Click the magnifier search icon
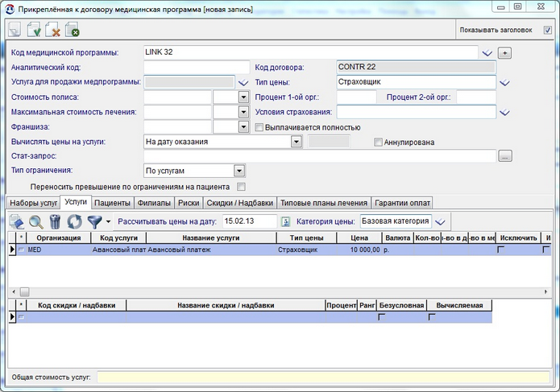This screenshot has height=392, width=560. click(36, 222)
